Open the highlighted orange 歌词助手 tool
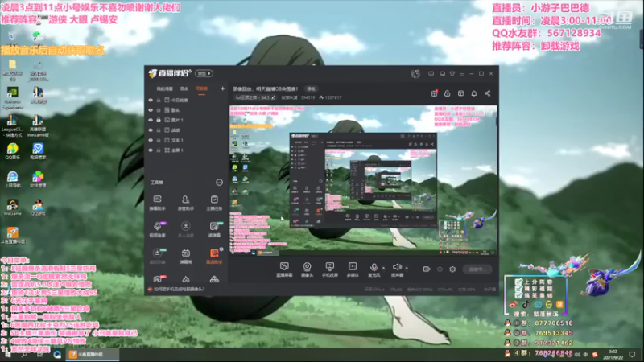644x362 pixels. pyautogui.click(x=214, y=256)
